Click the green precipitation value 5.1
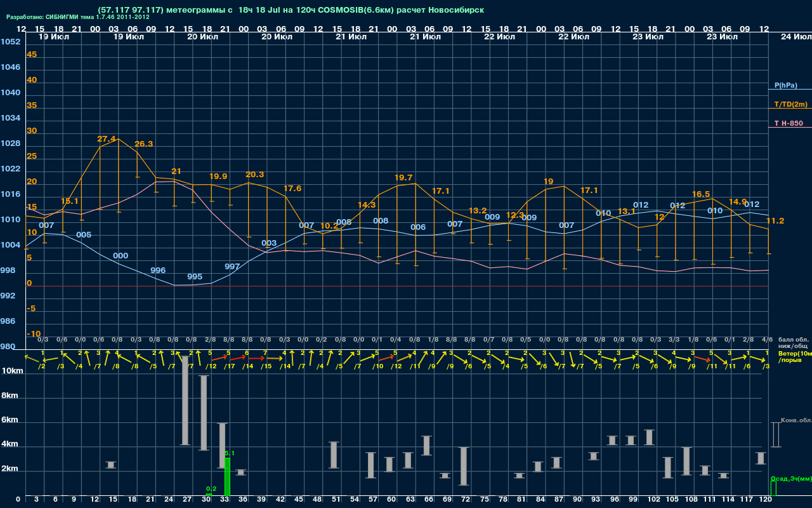 [x=230, y=453]
